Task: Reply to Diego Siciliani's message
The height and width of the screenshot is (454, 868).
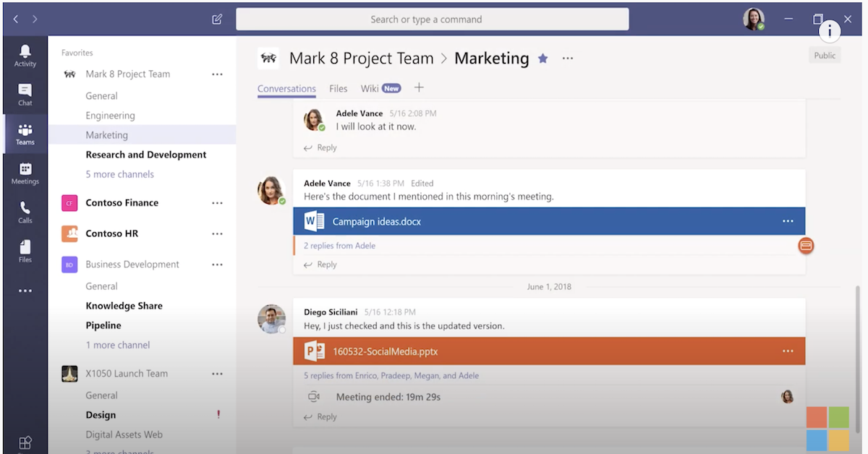Action: pyautogui.click(x=320, y=416)
